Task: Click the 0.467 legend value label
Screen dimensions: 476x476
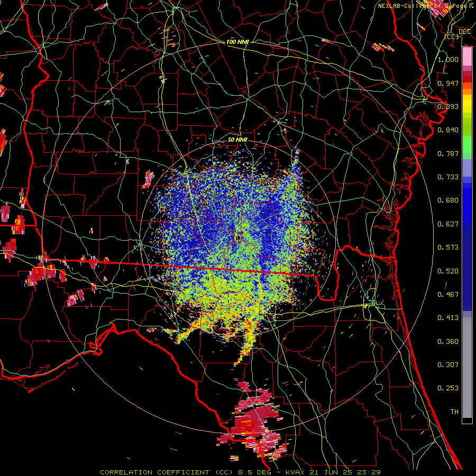Action: click(x=448, y=295)
